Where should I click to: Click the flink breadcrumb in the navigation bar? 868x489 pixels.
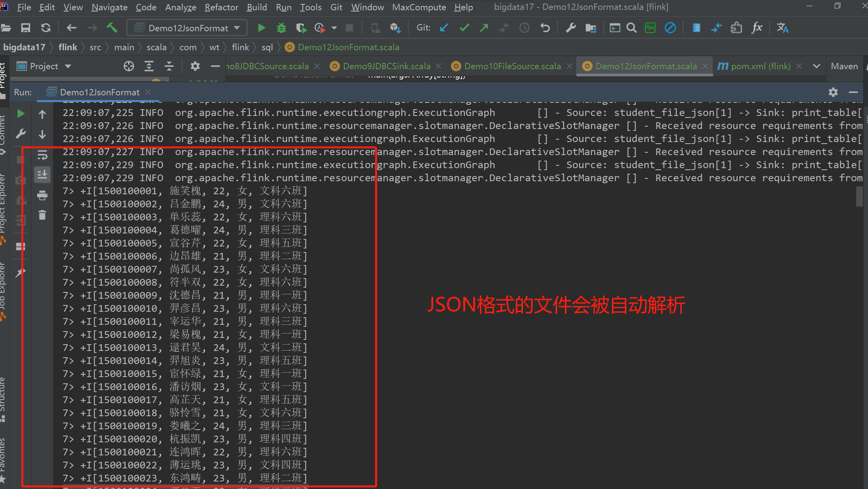tap(68, 47)
